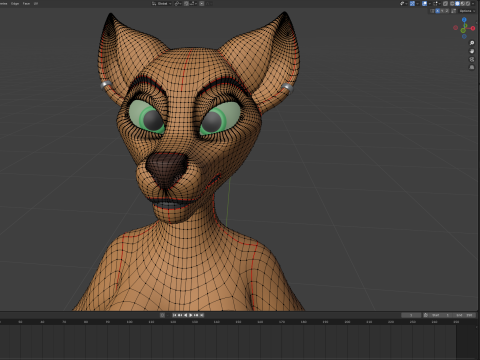
Task: Switch to solid viewport shading
Action: click(457, 4)
